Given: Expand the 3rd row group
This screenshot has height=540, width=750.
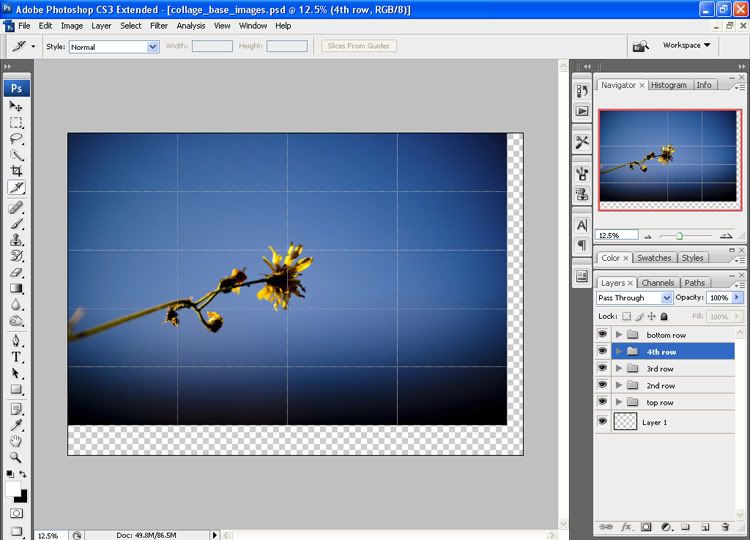Looking at the screenshot, I should (x=619, y=368).
